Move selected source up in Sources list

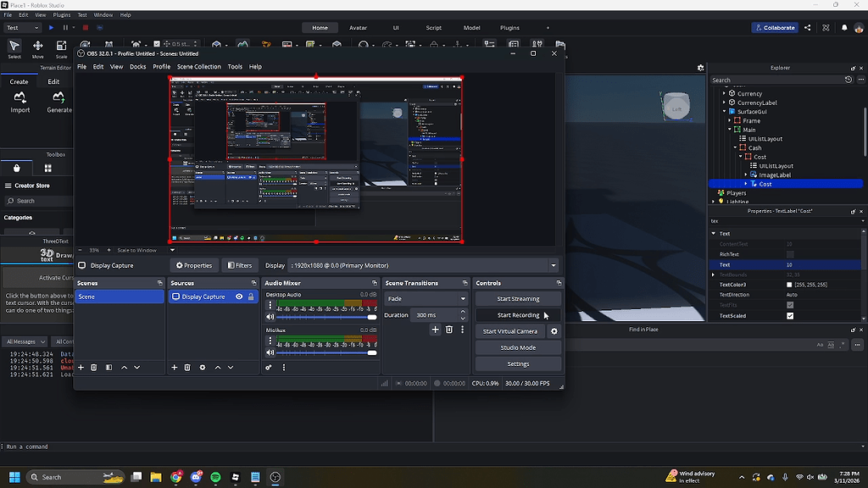coord(218,368)
